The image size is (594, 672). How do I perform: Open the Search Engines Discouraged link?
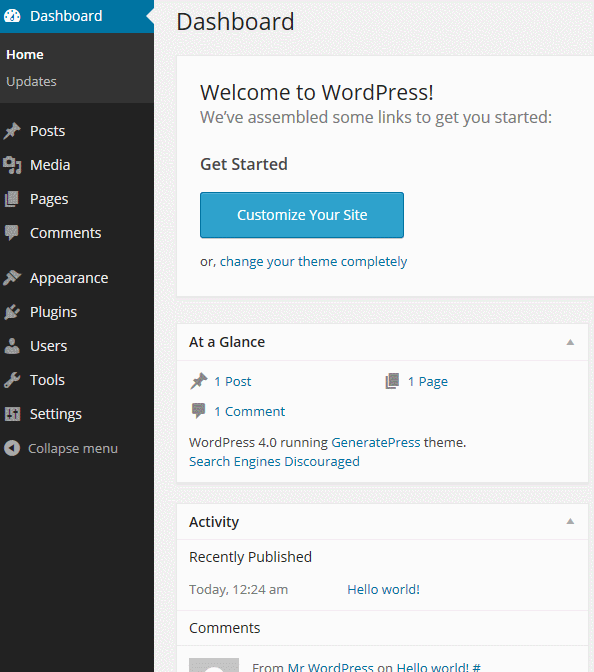(x=274, y=462)
